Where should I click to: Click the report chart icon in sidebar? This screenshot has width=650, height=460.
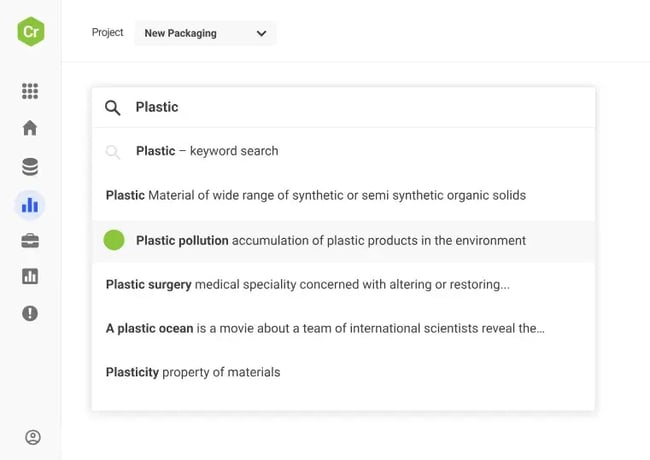30,276
